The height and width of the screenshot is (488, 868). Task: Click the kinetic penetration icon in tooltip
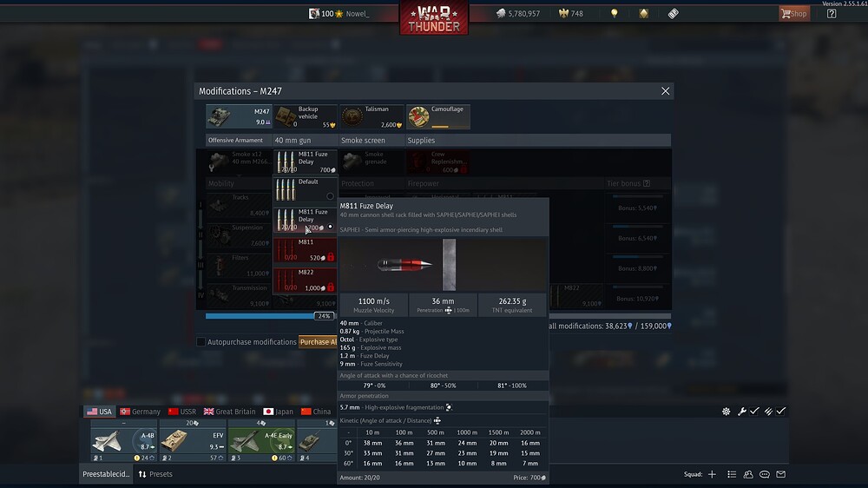(437, 420)
